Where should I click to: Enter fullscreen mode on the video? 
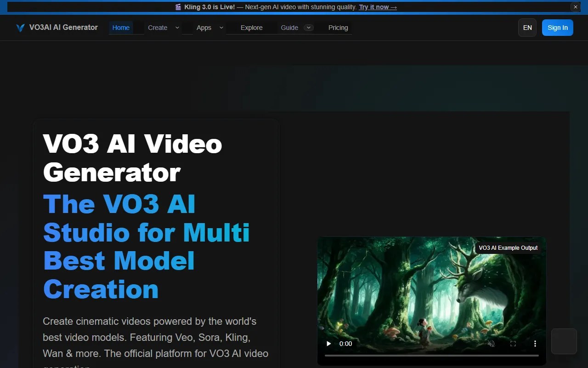(513, 344)
